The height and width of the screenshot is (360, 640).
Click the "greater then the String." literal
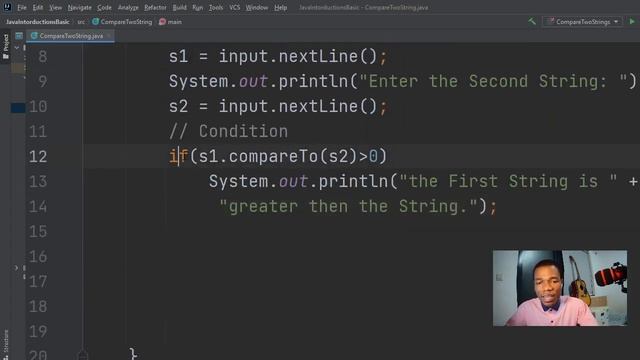pos(348,206)
